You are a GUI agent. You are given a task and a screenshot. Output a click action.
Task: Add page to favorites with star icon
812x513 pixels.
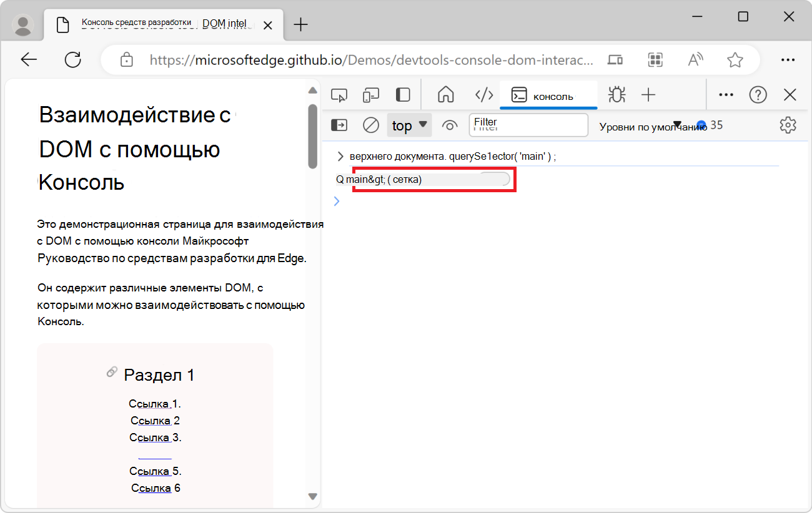[735, 59]
